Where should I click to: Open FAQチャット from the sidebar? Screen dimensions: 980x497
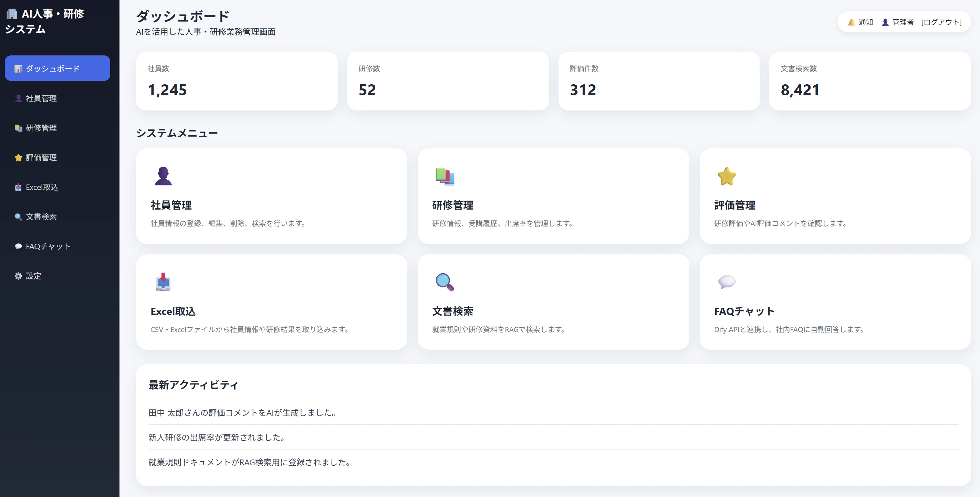(58, 246)
